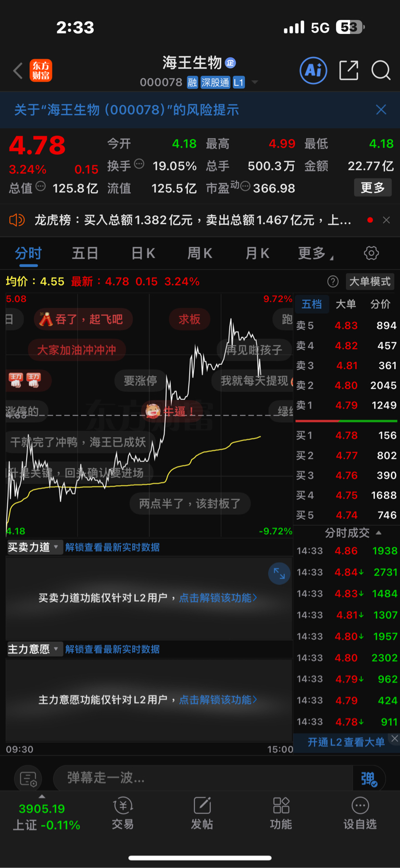Viewport: 400px width, 868px height.
Task: Collapse the 分时成交 section arrow
Action: click(379, 533)
